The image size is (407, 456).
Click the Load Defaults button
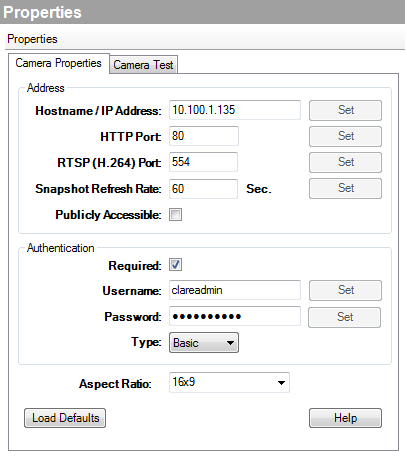click(x=65, y=418)
